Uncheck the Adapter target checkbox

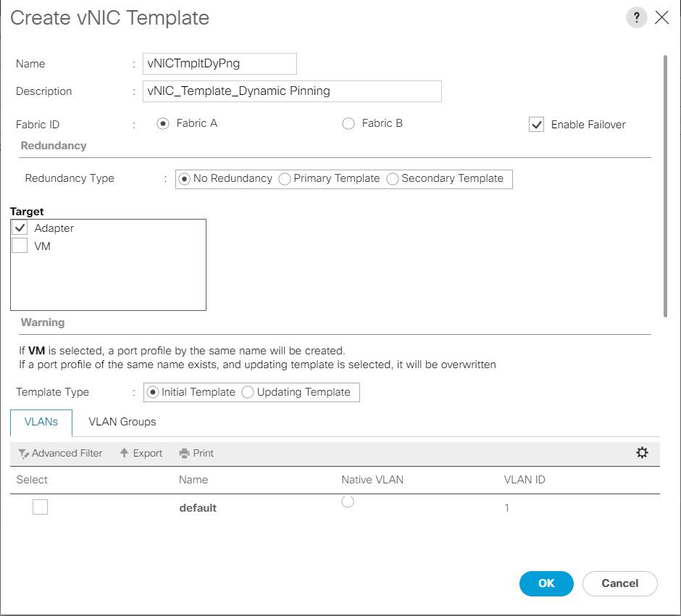[x=20, y=228]
